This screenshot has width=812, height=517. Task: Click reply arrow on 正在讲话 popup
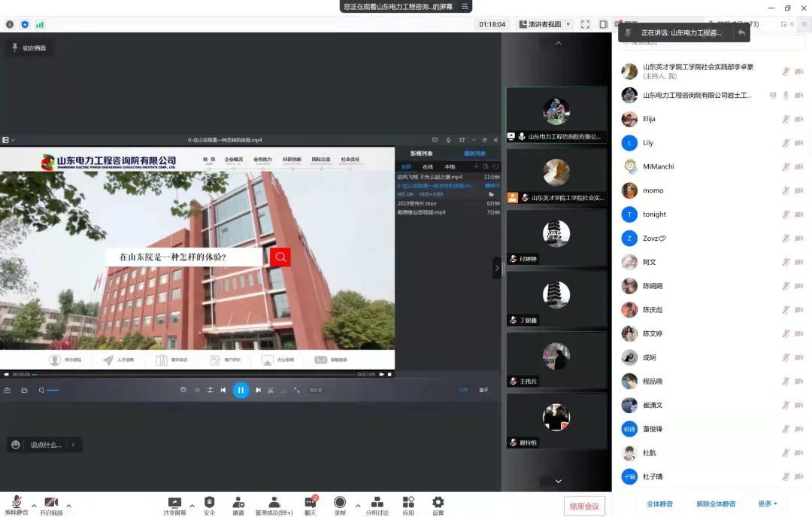[x=741, y=32]
